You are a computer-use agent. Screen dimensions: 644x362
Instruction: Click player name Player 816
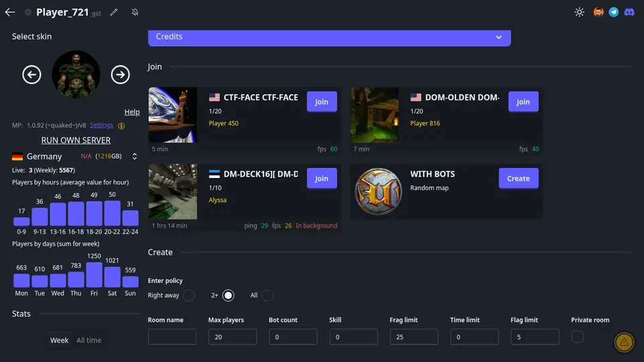425,124
